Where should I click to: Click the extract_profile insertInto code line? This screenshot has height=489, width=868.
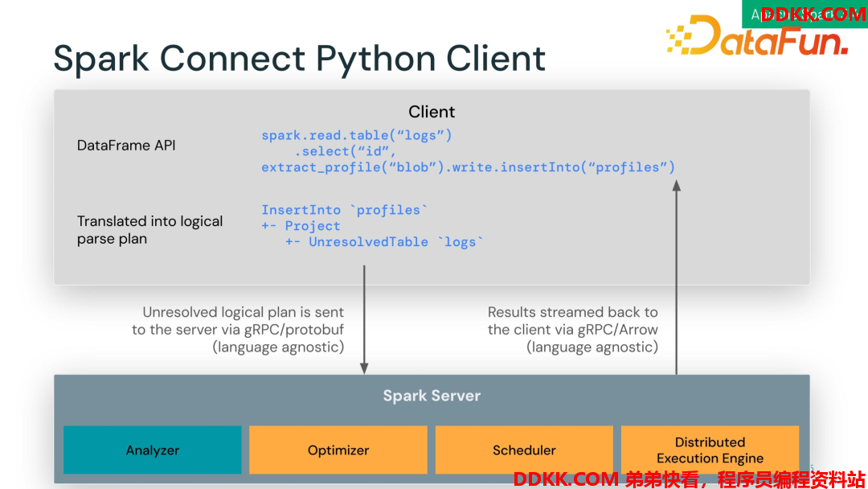(x=469, y=167)
